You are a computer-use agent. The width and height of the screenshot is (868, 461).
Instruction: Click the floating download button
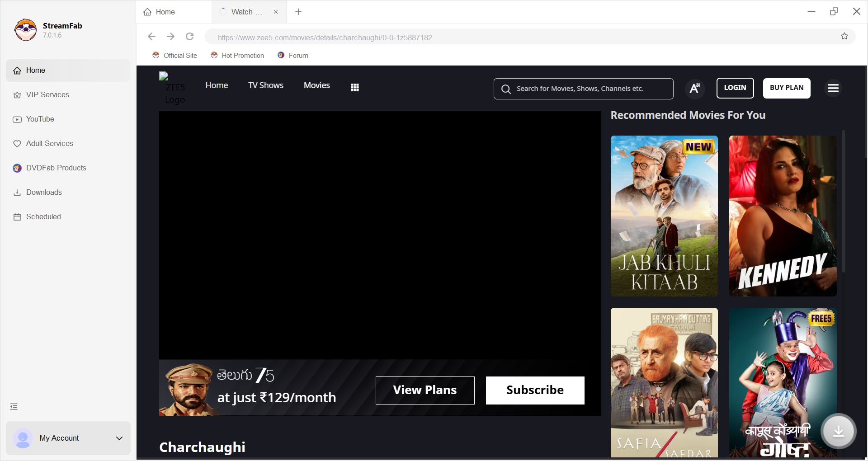pyautogui.click(x=838, y=431)
